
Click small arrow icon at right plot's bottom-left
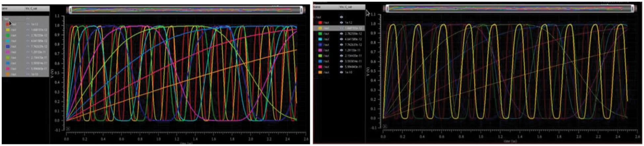click(385, 126)
